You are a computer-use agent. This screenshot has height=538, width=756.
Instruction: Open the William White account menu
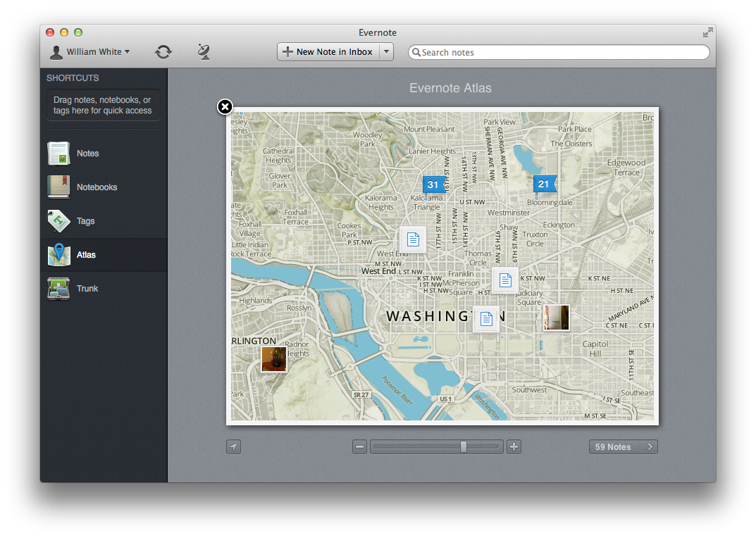click(x=89, y=51)
